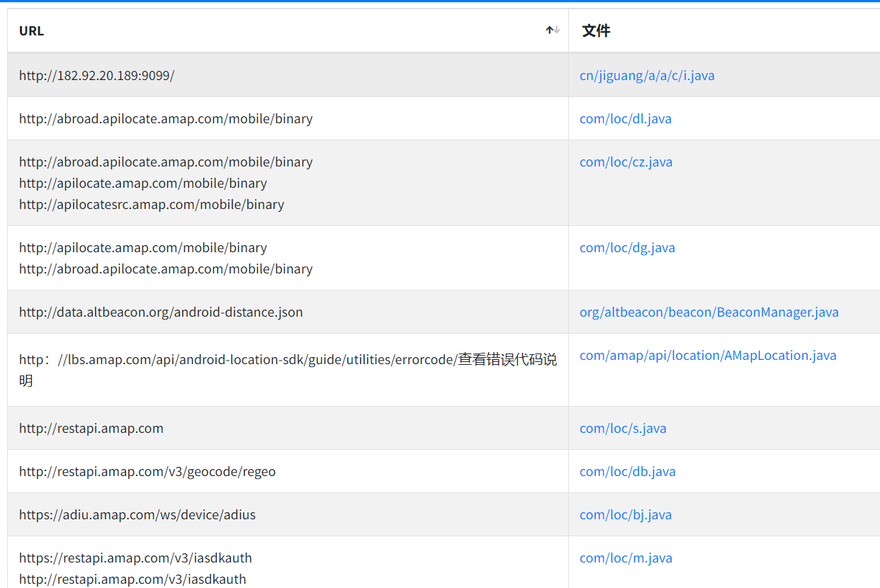Open com/loc/dl.java file link
The image size is (880, 588).
(626, 118)
